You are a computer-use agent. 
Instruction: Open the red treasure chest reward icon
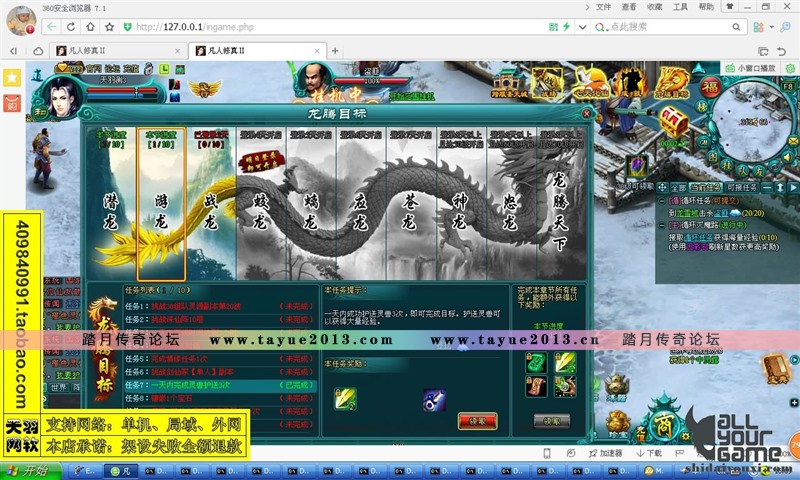click(676, 122)
